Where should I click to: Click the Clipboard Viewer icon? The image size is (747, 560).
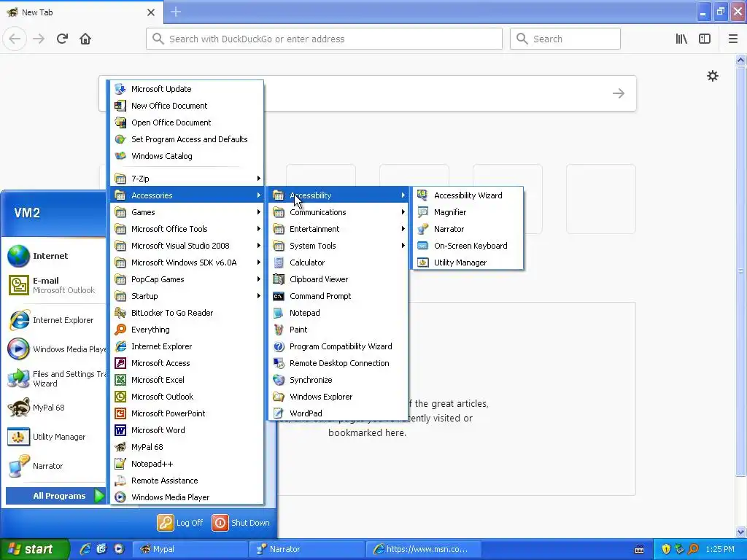(279, 279)
